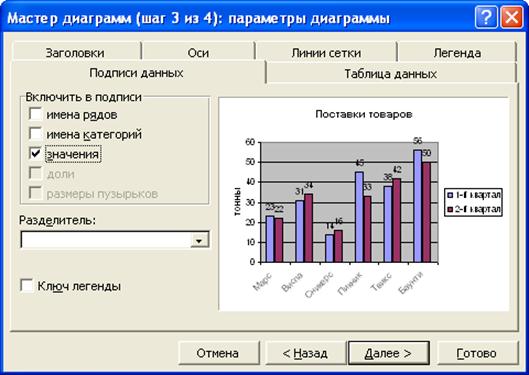
Task: Select the Линии сетки tab
Action: pyautogui.click(x=326, y=53)
